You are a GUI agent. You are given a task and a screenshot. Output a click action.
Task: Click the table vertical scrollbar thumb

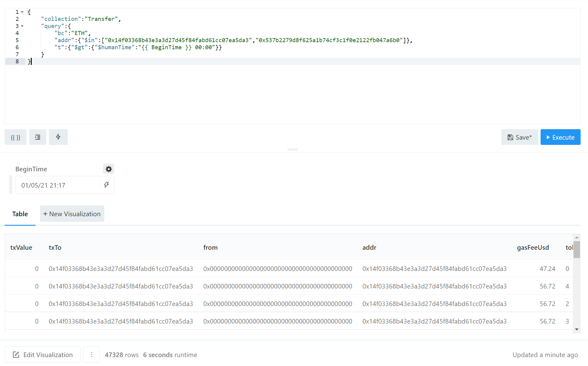tap(577, 249)
